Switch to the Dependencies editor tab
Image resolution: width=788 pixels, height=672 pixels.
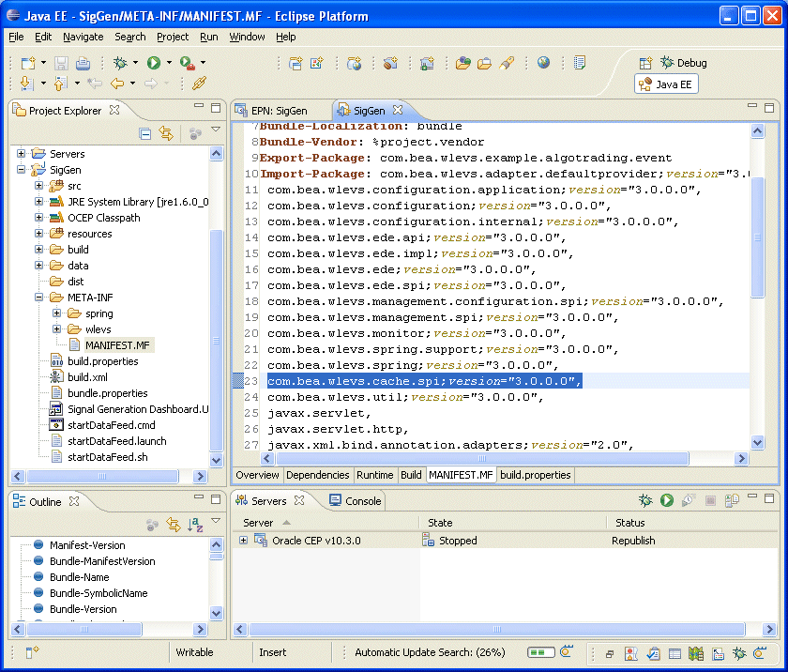click(318, 475)
